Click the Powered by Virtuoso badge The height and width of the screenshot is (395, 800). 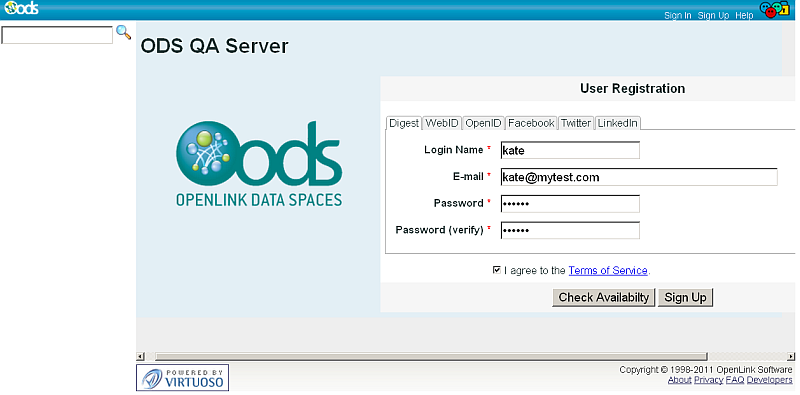tap(182, 378)
